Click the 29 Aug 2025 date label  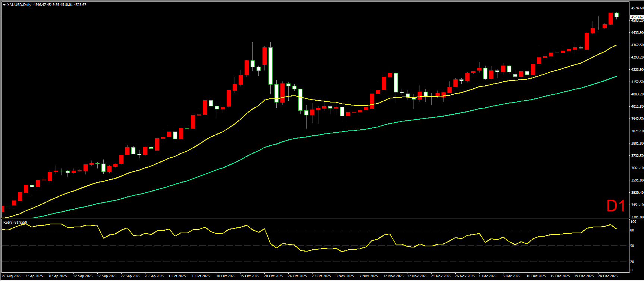(x=12, y=276)
